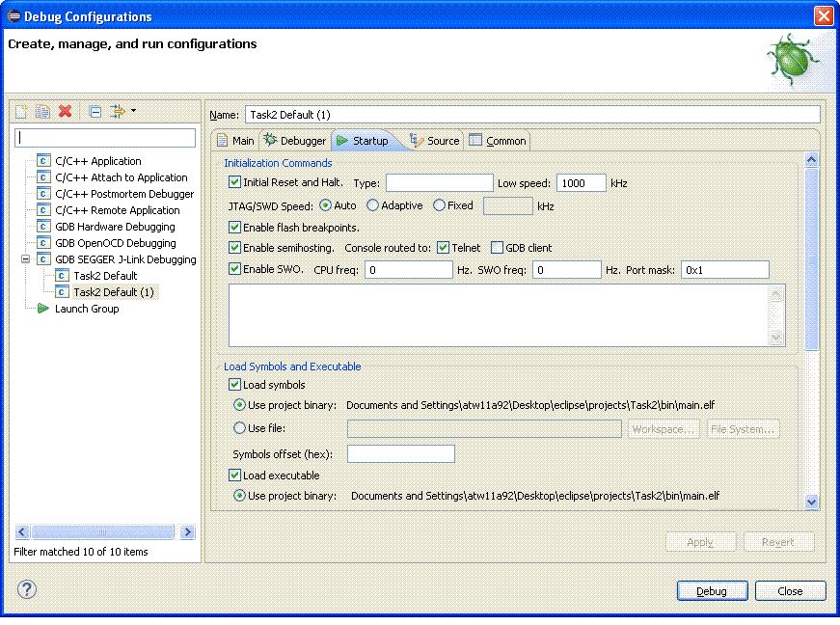
Task: Select Adaptive JTAG/SWD speed option
Action: coord(372,205)
